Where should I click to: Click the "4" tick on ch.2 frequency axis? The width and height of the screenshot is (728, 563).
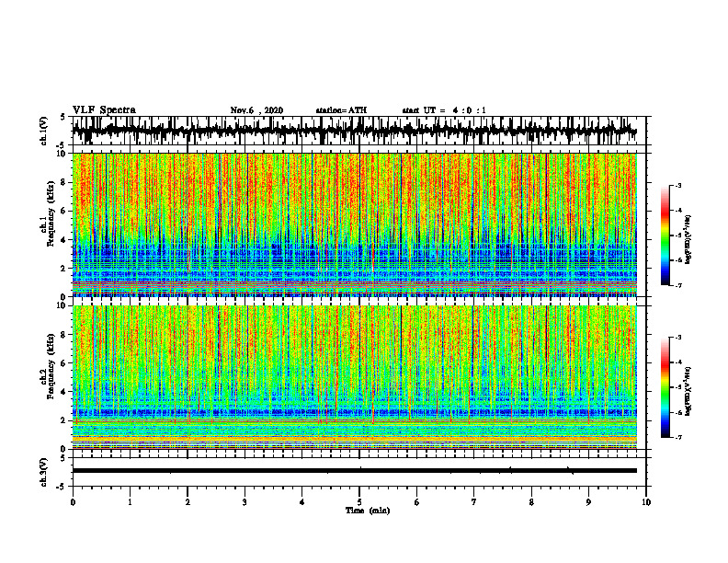(x=64, y=392)
